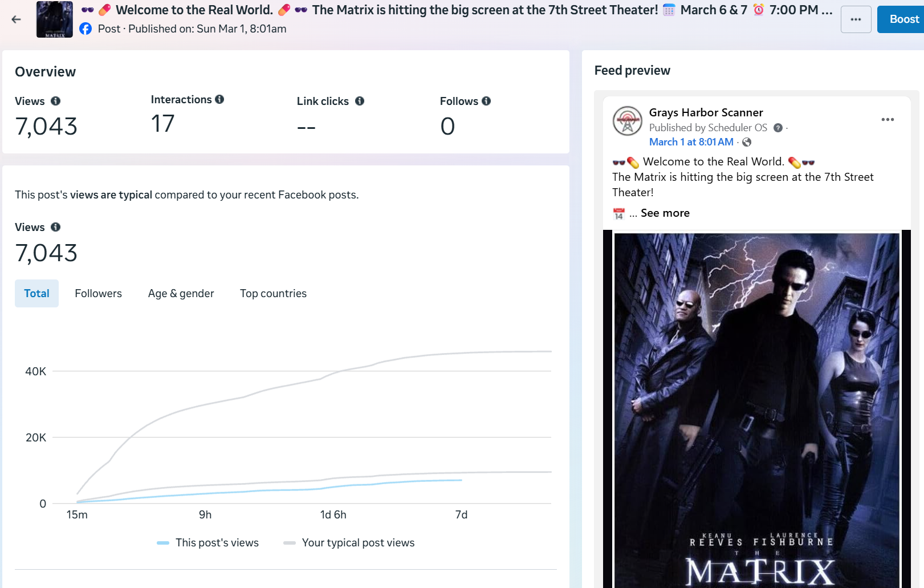The width and height of the screenshot is (924, 588).
Task: Switch to the Followers tab
Action: [x=98, y=293]
